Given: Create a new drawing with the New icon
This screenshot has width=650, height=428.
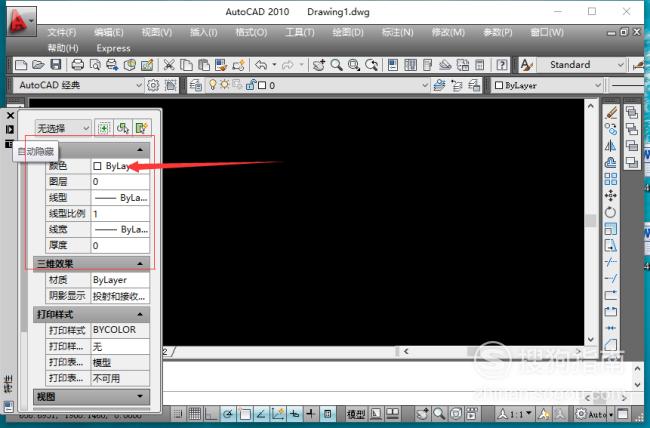Looking at the screenshot, I should coord(21,65).
